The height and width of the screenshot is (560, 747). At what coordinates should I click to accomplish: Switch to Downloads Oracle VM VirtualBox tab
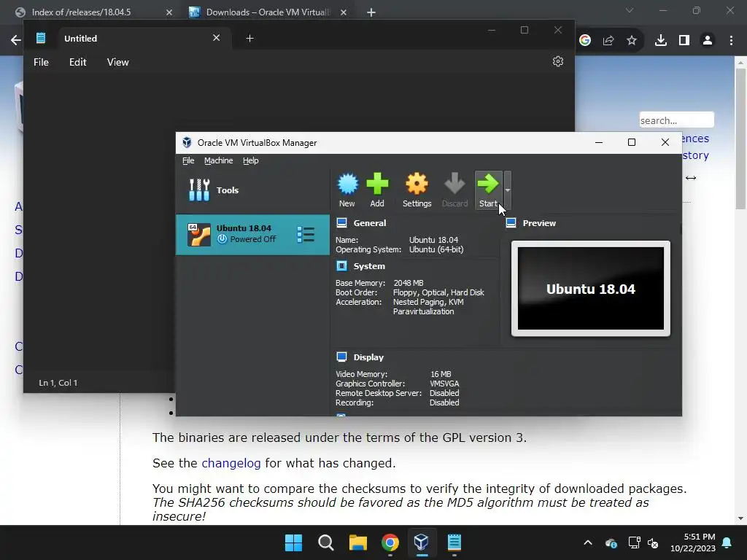(268, 12)
